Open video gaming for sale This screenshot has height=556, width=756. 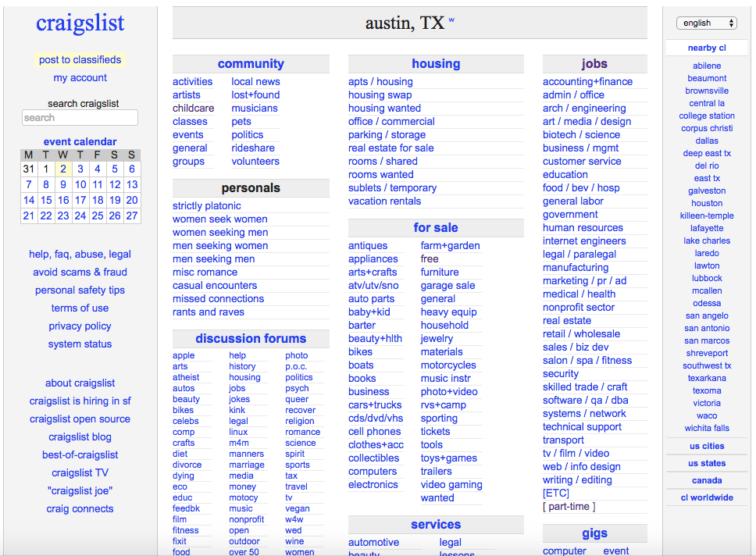coord(451,485)
